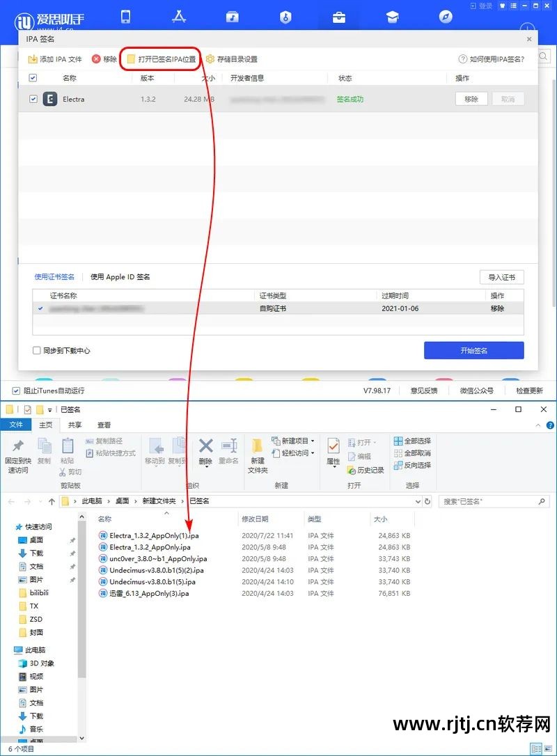
Task: Select the certificate row checkmark
Action: [40, 308]
